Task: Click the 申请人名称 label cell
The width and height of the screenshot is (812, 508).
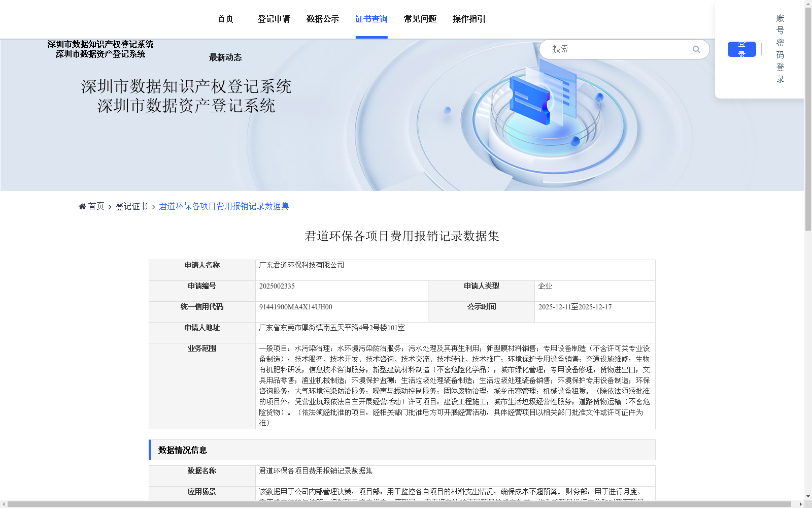Action: pyautogui.click(x=202, y=270)
